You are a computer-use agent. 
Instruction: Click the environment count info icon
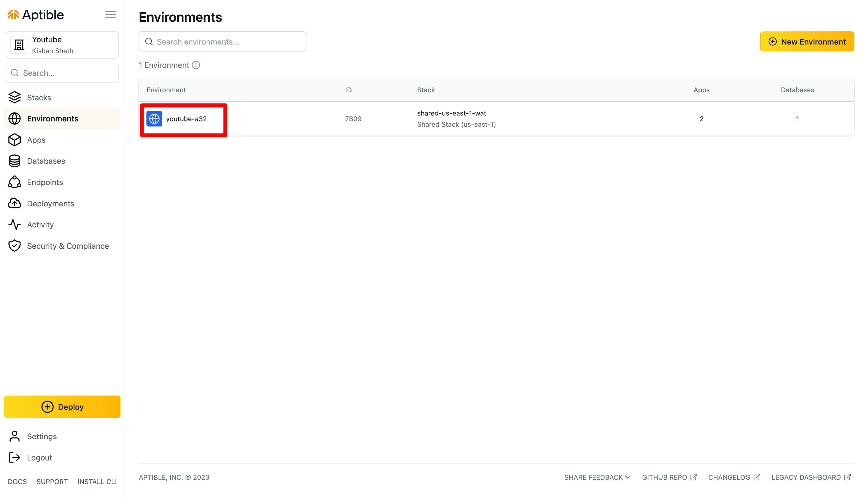(x=196, y=65)
